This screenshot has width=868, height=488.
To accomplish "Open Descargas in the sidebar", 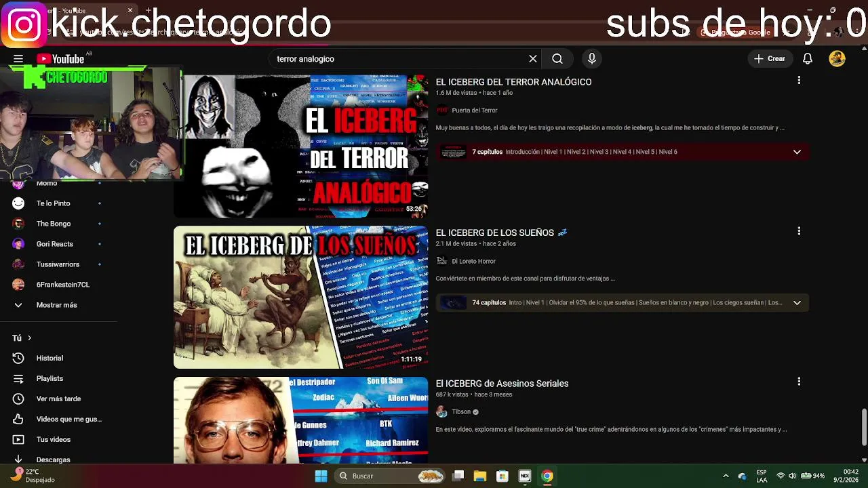I will (53, 459).
